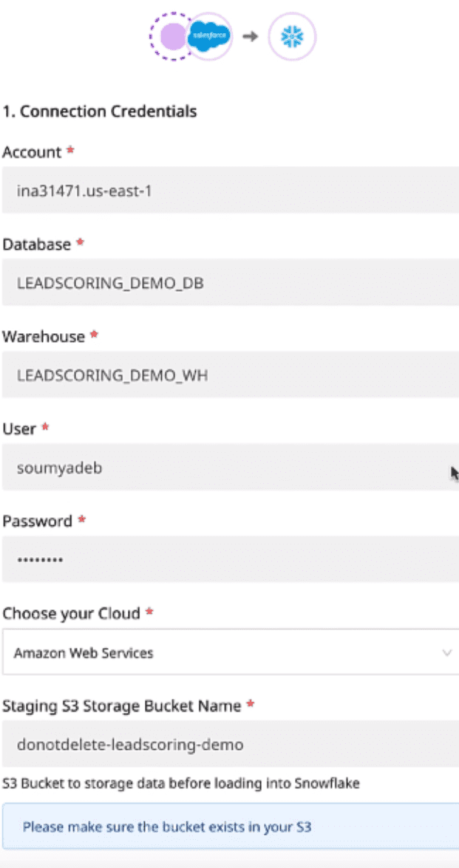Viewport: 459px width, 868px height.
Task: Click the Account input field
Action: (230, 191)
